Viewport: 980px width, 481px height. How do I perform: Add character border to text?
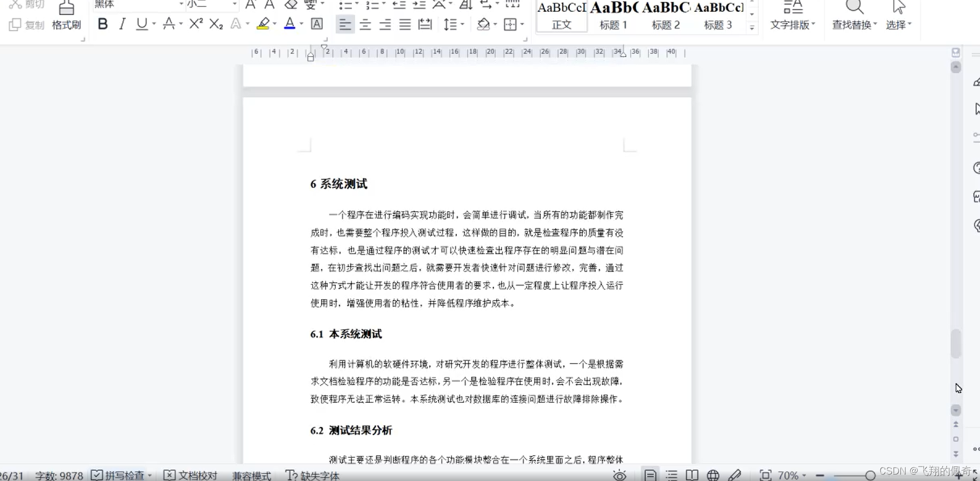click(317, 24)
